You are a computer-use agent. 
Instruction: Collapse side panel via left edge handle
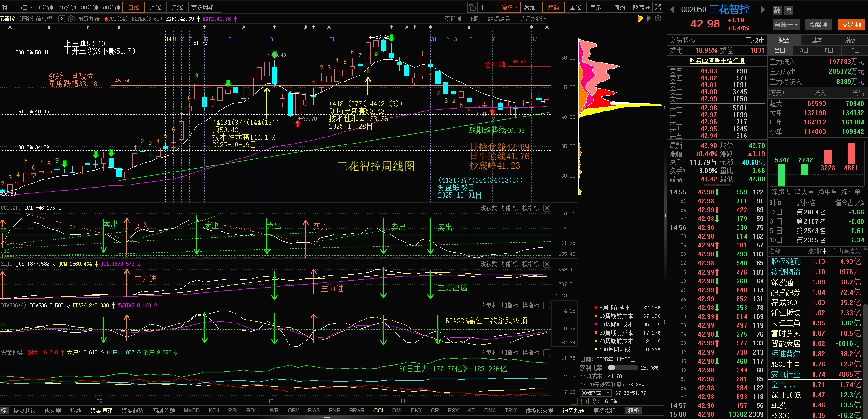(x=665, y=215)
